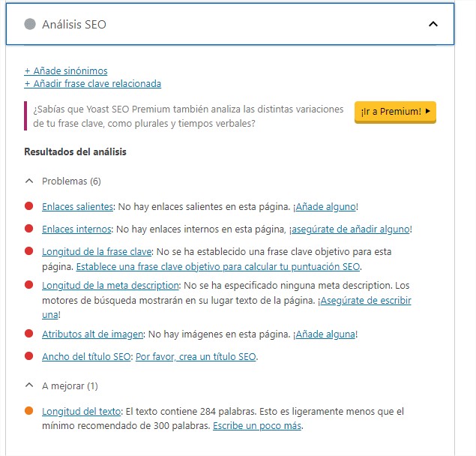
Task: Follow the asegúrate de añadir alguno link
Action: click(351, 229)
